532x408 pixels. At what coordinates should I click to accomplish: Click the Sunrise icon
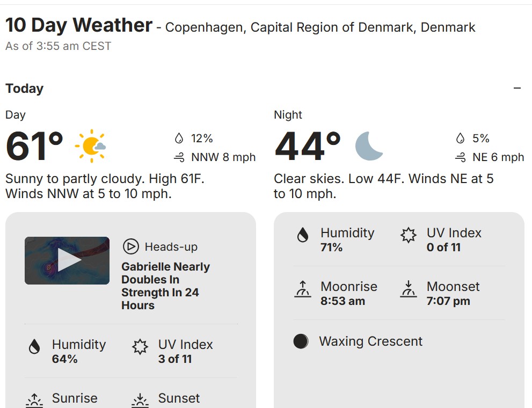[35, 399]
